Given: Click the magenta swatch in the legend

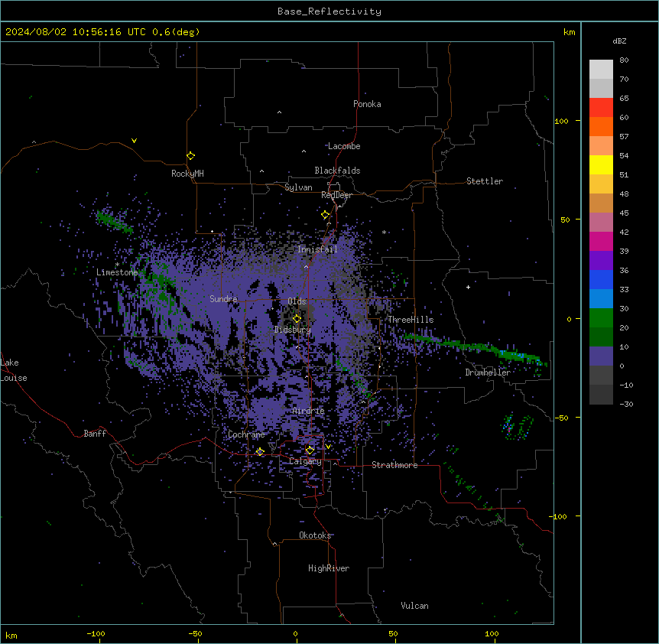Looking at the screenshot, I should click(601, 241).
